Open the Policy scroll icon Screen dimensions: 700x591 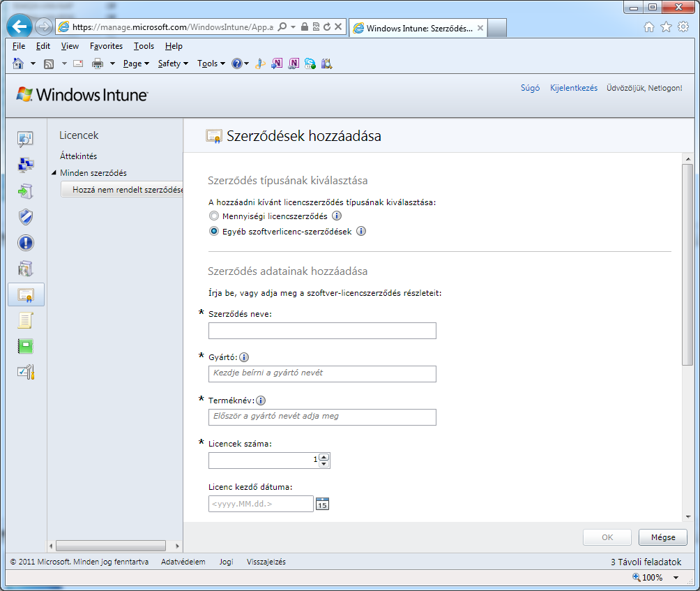click(25, 321)
